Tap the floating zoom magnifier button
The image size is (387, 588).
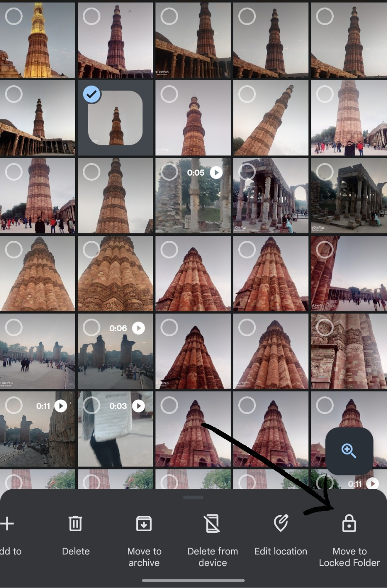pyautogui.click(x=349, y=451)
